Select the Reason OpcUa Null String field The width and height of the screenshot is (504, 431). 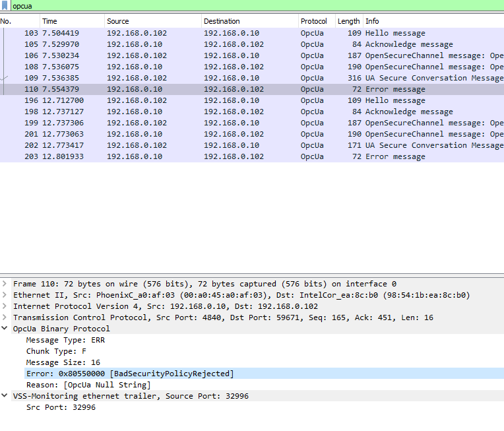click(88, 385)
